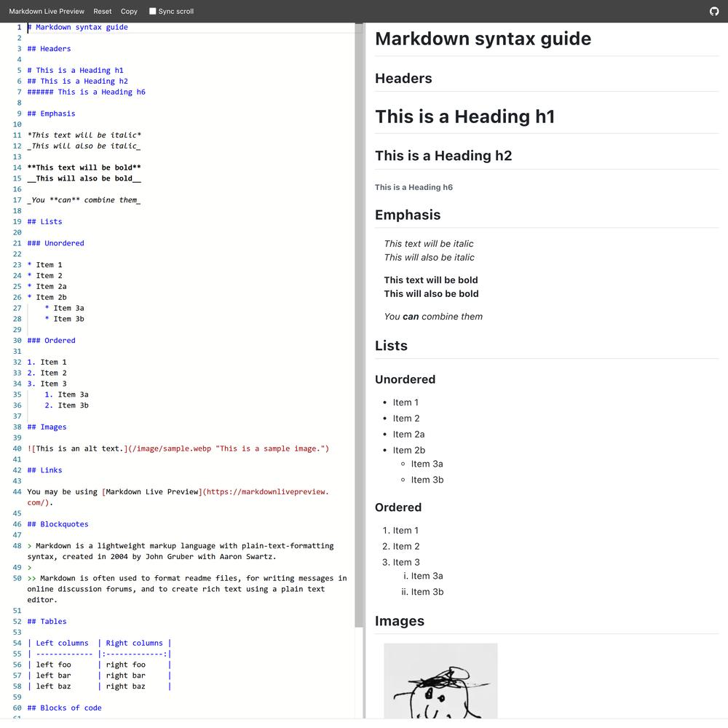The image size is (728, 728).
Task: Click 'Unordered' heading in preview
Action: (405, 379)
